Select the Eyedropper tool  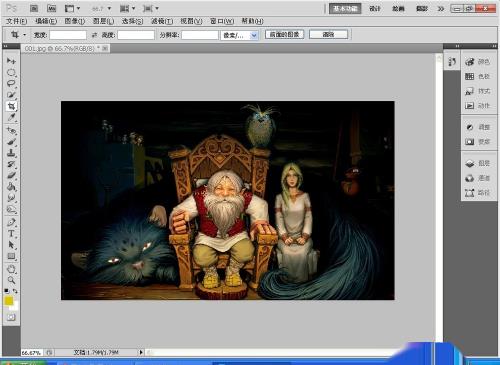[x=11, y=117]
